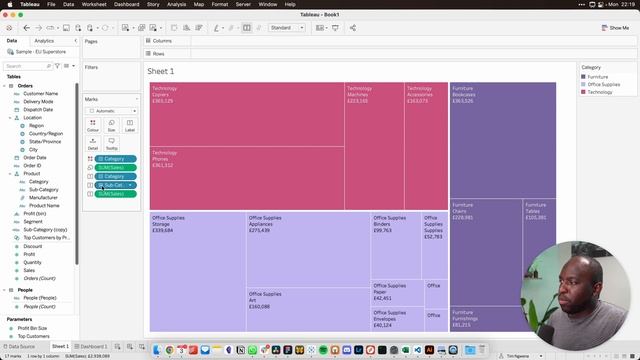Switch to the Analytics pane tab

(x=44, y=41)
